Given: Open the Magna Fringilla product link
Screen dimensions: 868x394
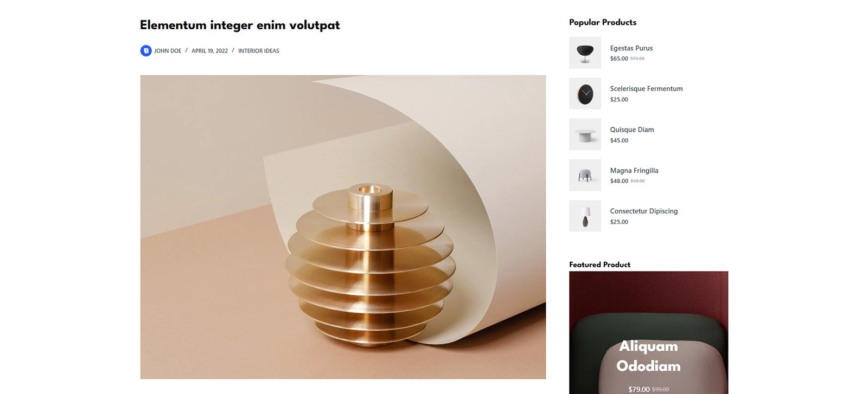Looking at the screenshot, I should click(634, 171).
